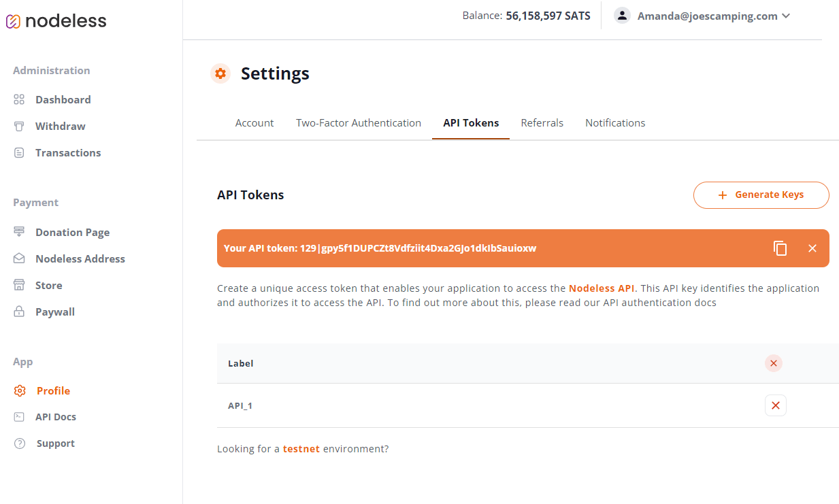Open the Nodeless API link
The image size is (839, 504).
pyautogui.click(x=602, y=288)
